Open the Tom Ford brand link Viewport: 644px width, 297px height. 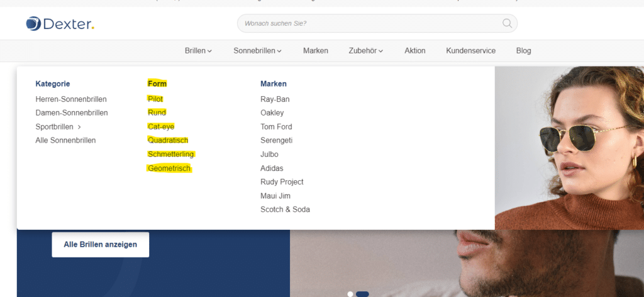point(276,127)
